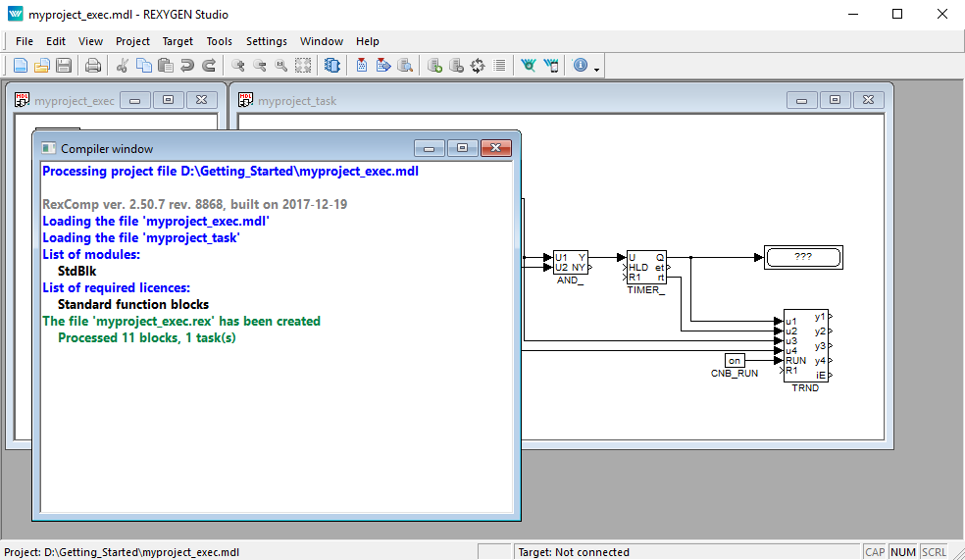Cut selection with the scissors icon
The height and width of the screenshot is (560, 965).
point(123,66)
